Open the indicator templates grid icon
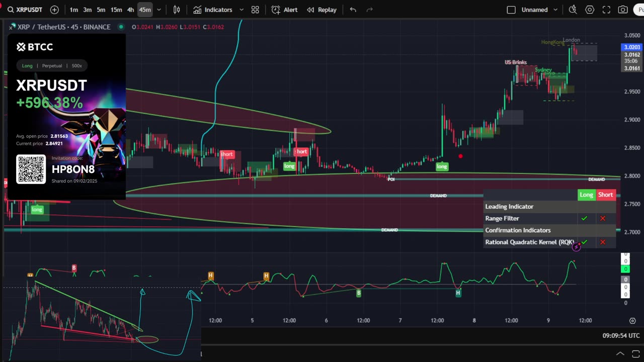The image size is (644, 362). click(255, 10)
